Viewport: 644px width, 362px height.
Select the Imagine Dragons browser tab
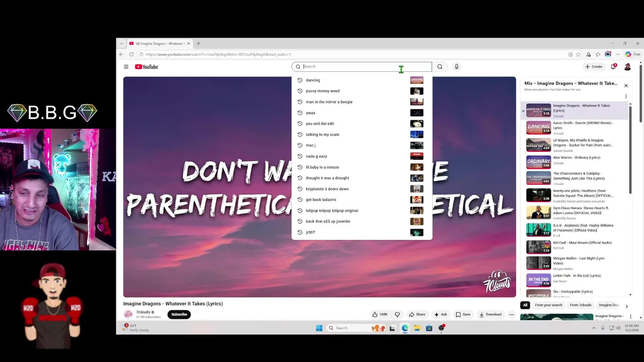[x=159, y=44]
